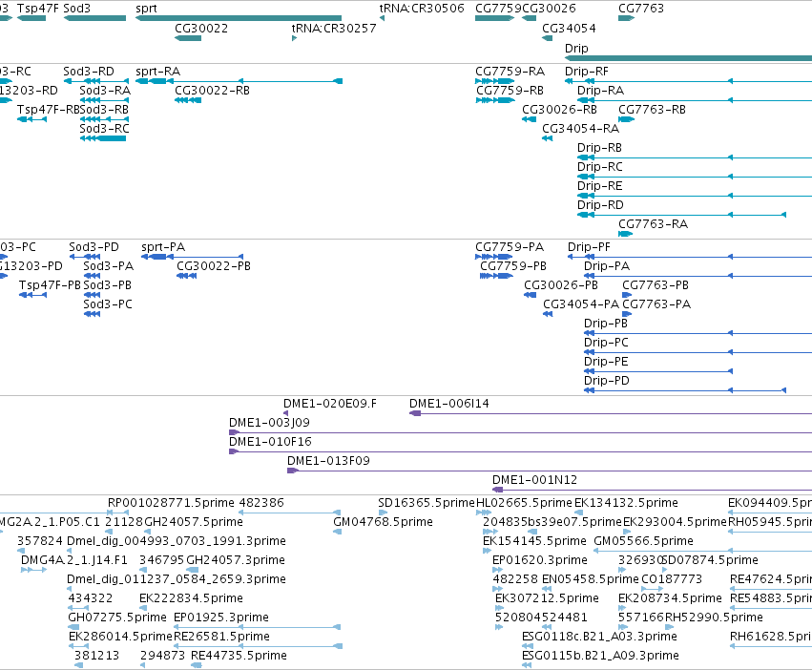Viewport: 812px width, 670px height.
Task: Click the EK222834.5prime EST label
Action: click(191, 598)
